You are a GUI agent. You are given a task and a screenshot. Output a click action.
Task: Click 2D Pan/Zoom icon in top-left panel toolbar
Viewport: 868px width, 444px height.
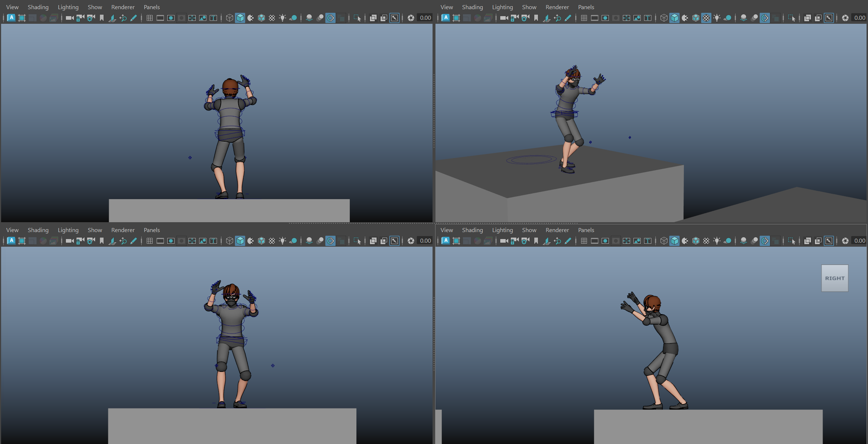(x=123, y=18)
